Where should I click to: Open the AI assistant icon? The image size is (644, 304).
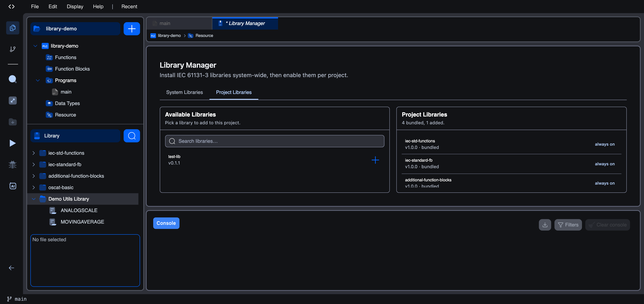point(13,186)
